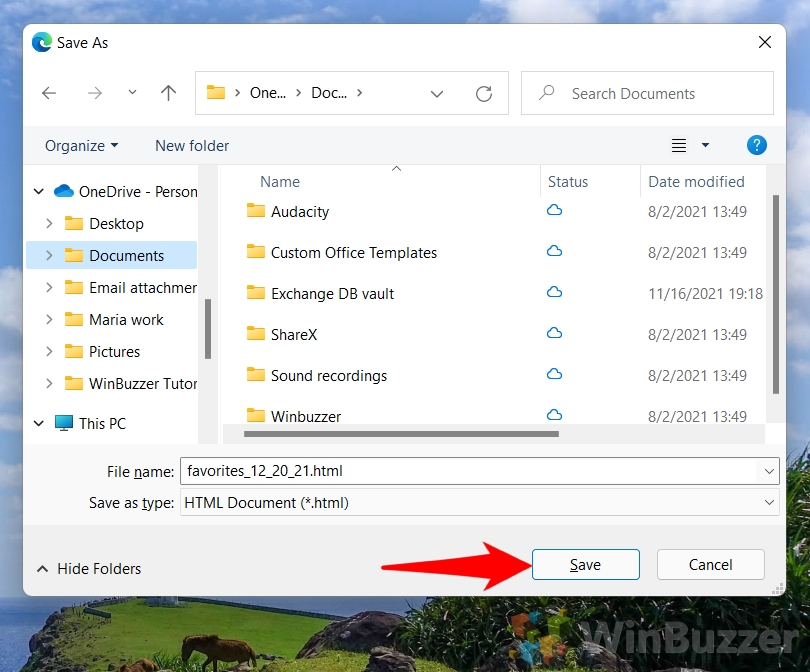
Task: Sort by the Status column header
Action: (x=568, y=182)
